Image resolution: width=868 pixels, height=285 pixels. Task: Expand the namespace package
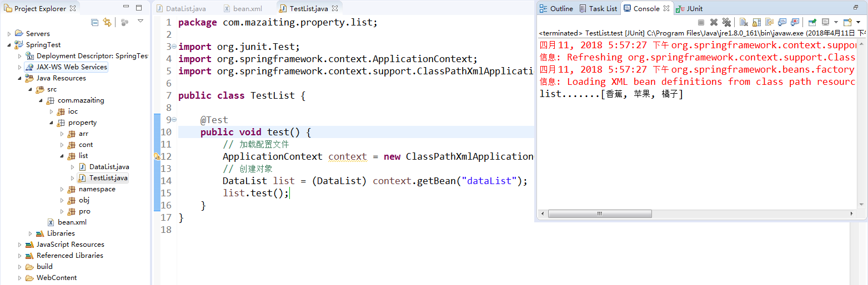[x=62, y=189]
